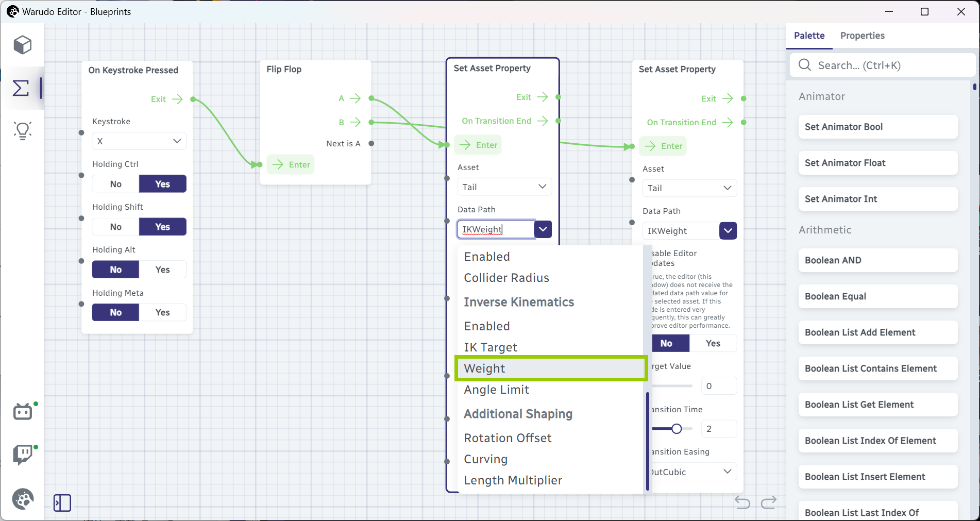Screen dimensions: 980x521
Task: Click the search magnifier icon in Palette
Action: click(x=805, y=65)
